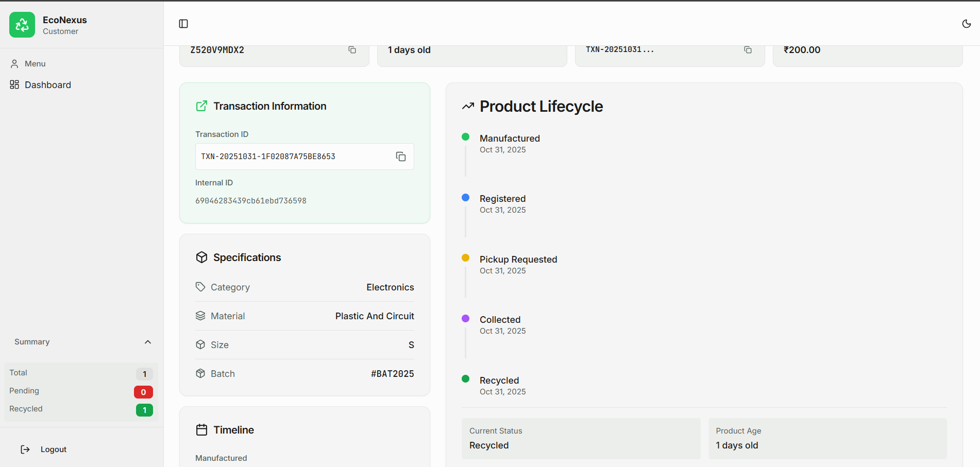This screenshot has width=980, height=467.
Task: Click the Timeline calendar icon
Action: coord(201,430)
